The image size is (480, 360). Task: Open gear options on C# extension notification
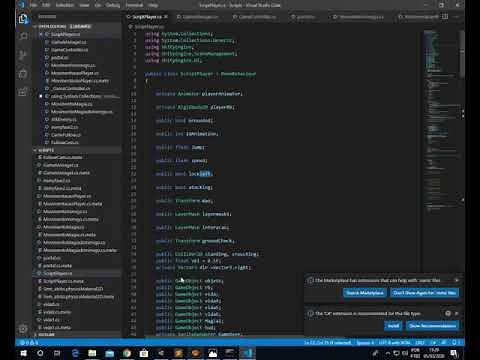pos(448,313)
